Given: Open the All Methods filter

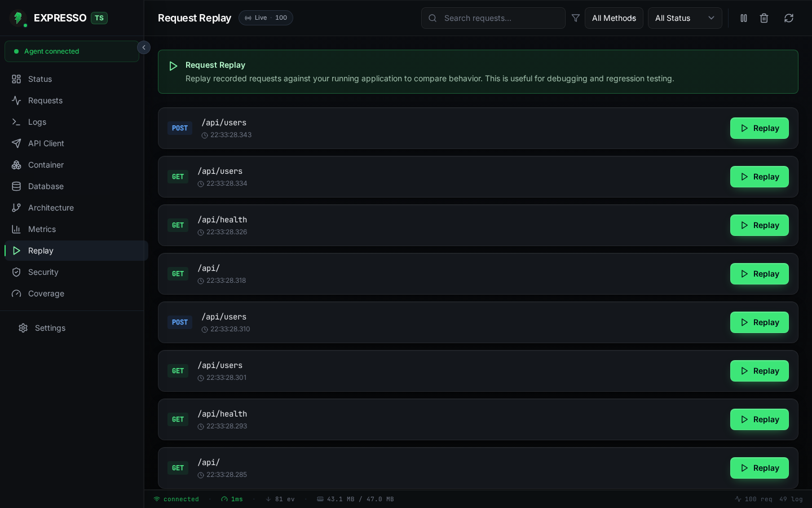Looking at the screenshot, I should 614,18.
